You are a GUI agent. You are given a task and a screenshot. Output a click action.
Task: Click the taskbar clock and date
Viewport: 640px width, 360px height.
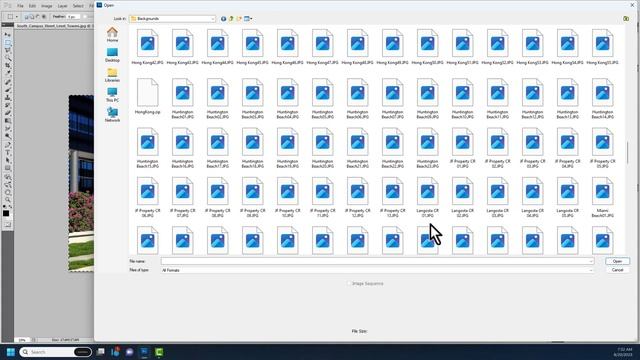coord(624,352)
